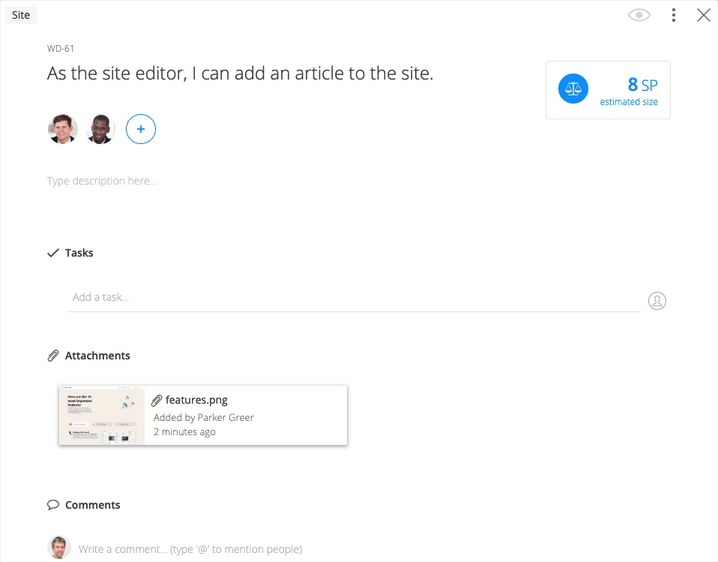Click the balance scale estimate icon
Viewport: 718px width, 562px height.
(x=573, y=89)
